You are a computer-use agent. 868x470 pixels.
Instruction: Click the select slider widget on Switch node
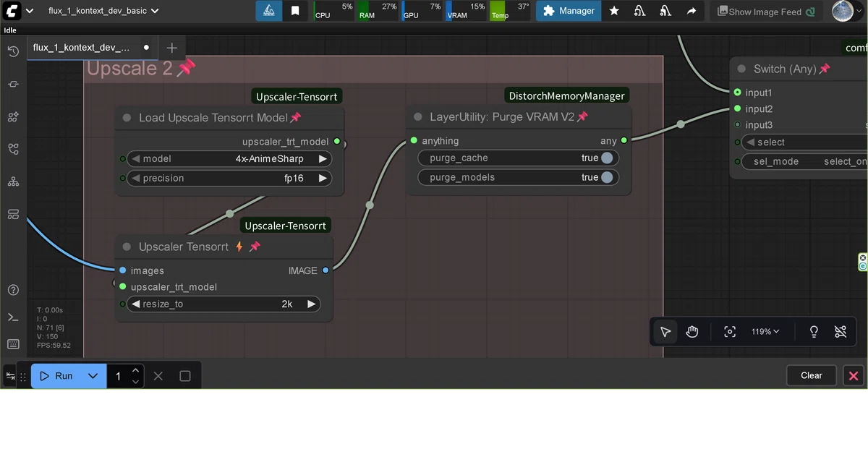(x=804, y=142)
